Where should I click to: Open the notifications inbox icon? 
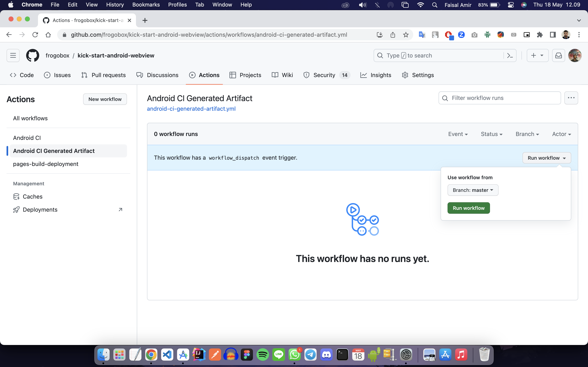coord(558,55)
